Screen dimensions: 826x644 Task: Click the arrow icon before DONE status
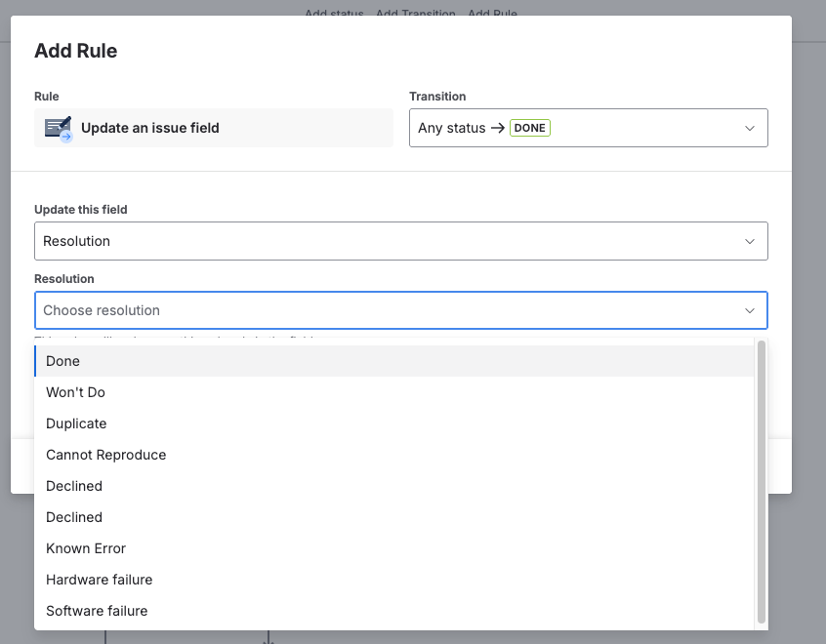[x=498, y=128]
